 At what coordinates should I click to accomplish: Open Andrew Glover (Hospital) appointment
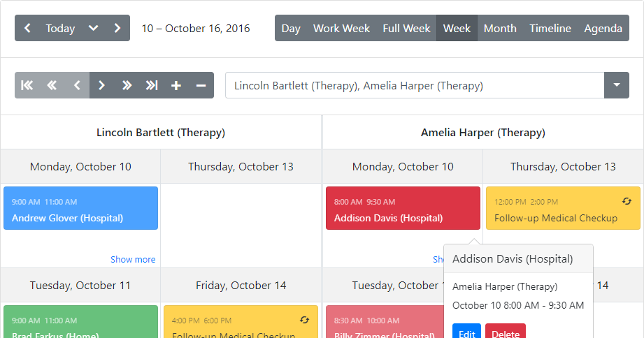[x=80, y=208]
